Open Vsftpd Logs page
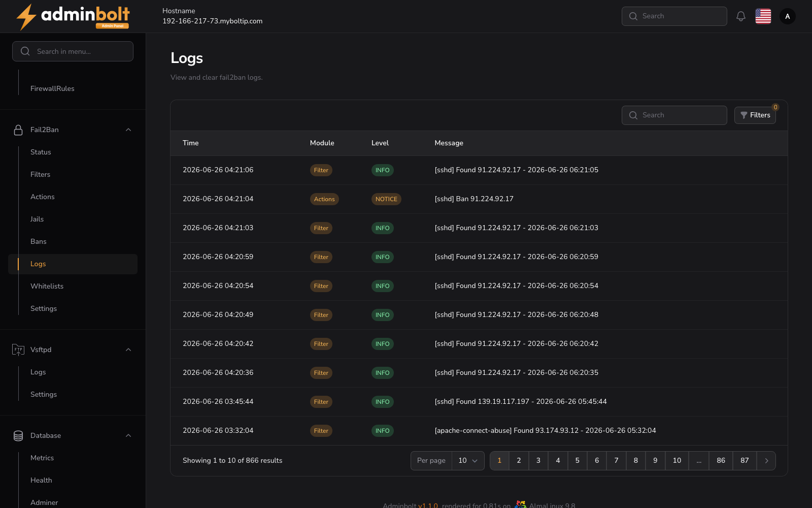This screenshot has height=508, width=812. click(38, 372)
